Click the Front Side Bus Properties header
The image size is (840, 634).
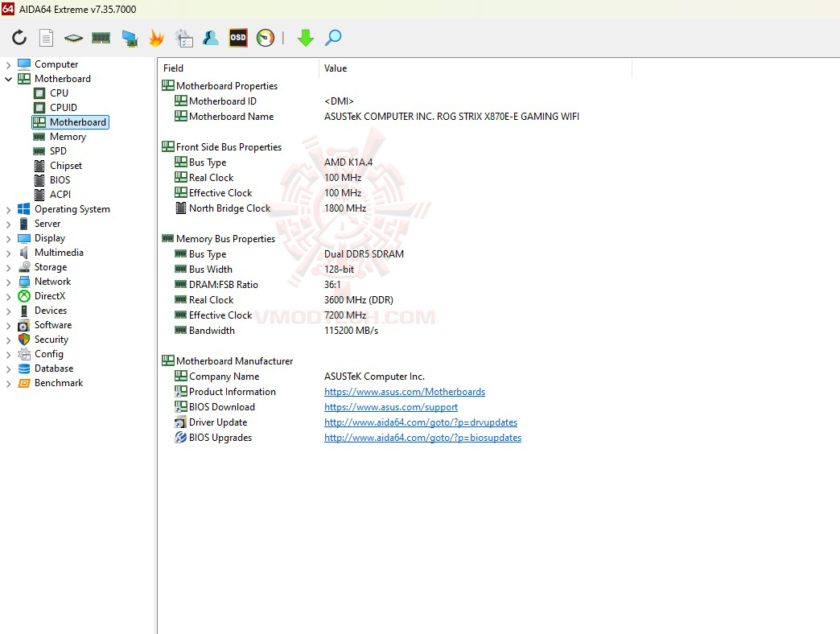coord(222,147)
